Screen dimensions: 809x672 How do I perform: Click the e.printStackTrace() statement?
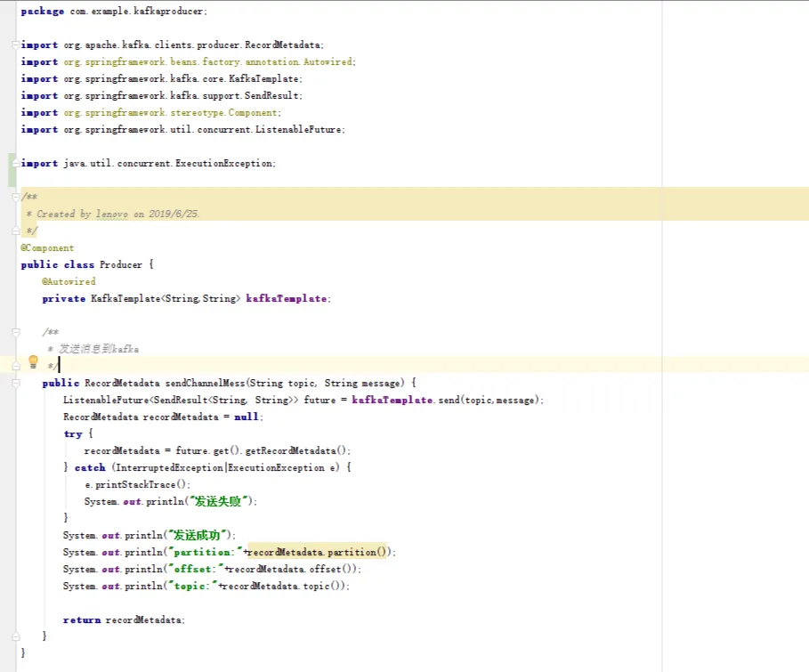coord(137,485)
